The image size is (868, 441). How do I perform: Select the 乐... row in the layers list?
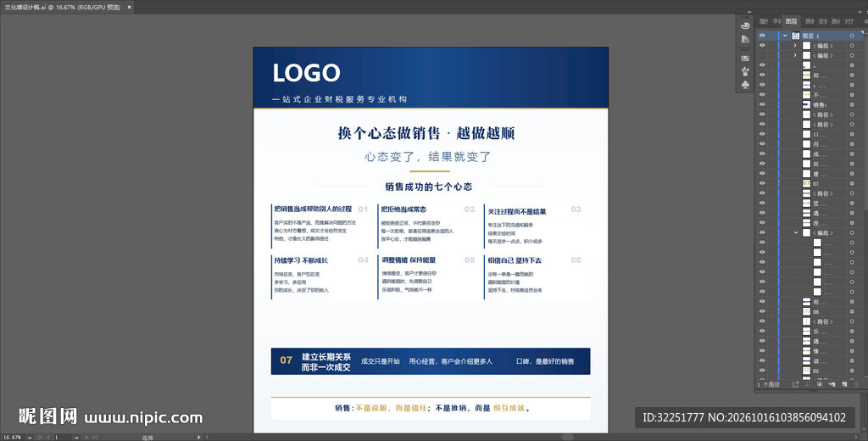(x=810, y=332)
